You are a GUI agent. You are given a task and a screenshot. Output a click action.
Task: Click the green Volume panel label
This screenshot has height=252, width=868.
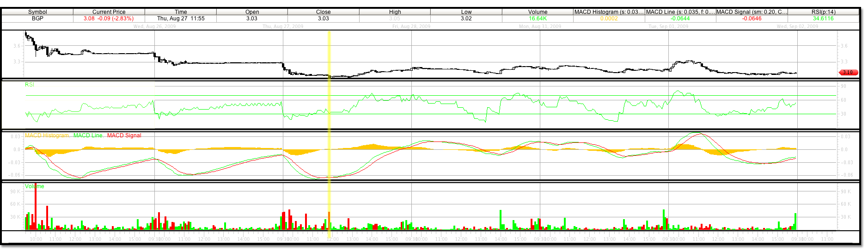pos(35,186)
